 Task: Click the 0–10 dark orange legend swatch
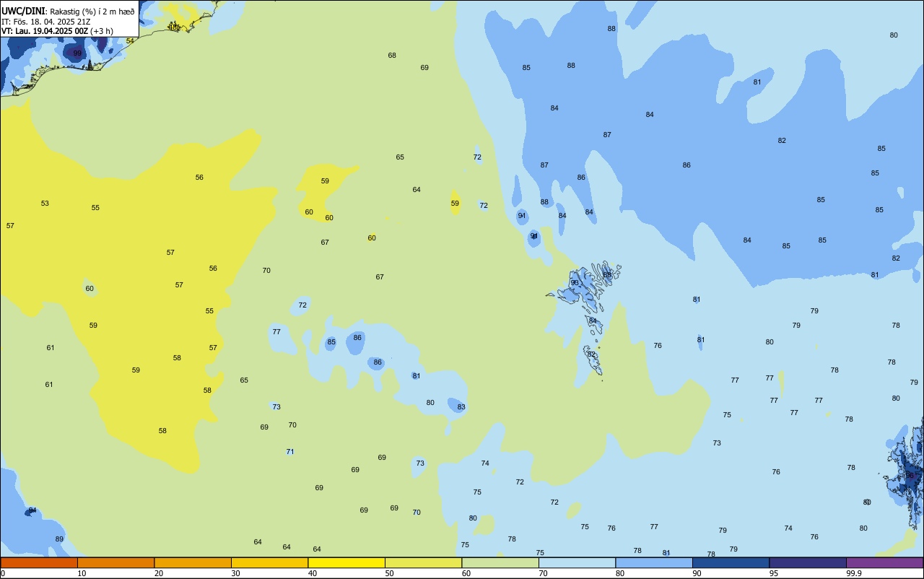click(39, 562)
